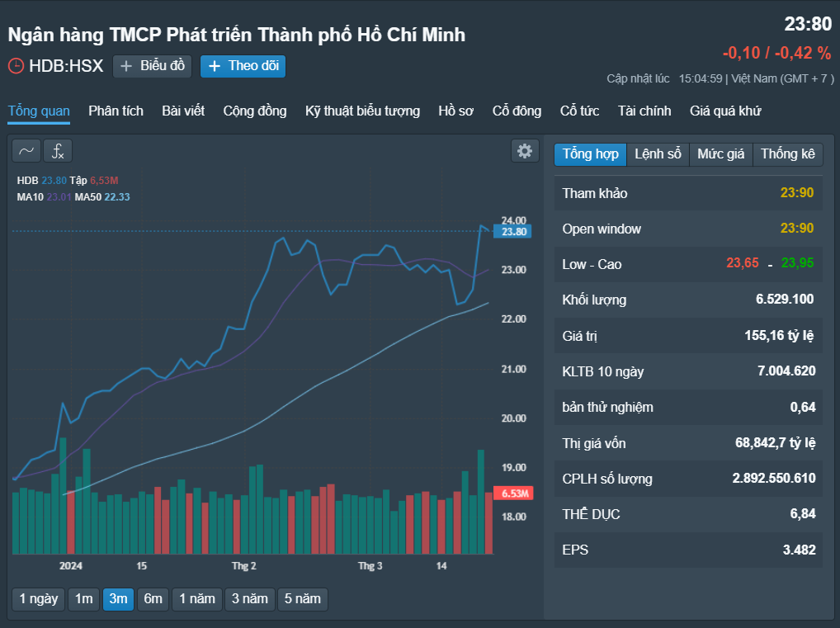Select the line chart type icon
Viewport: 840px width, 628px height.
coord(26,151)
